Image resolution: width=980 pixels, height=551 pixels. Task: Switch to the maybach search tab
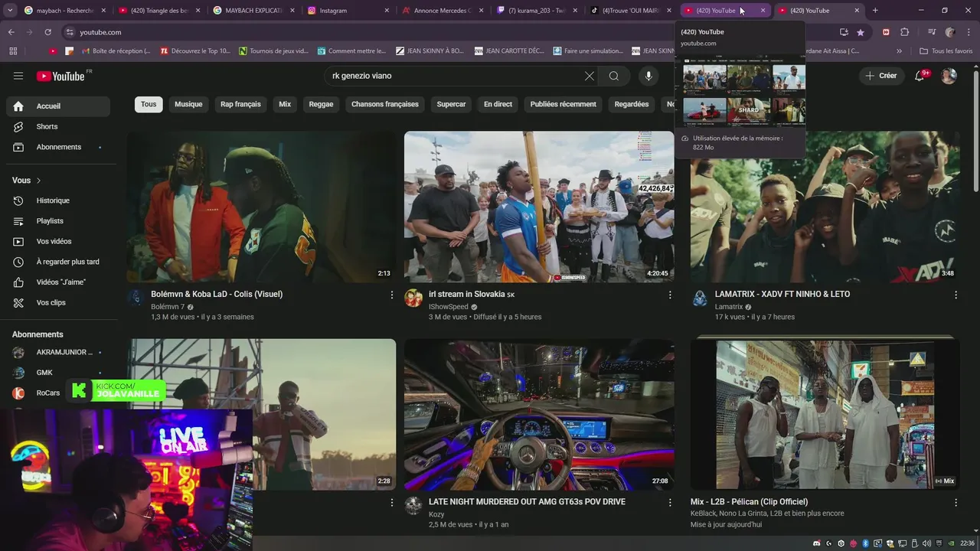point(64,11)
